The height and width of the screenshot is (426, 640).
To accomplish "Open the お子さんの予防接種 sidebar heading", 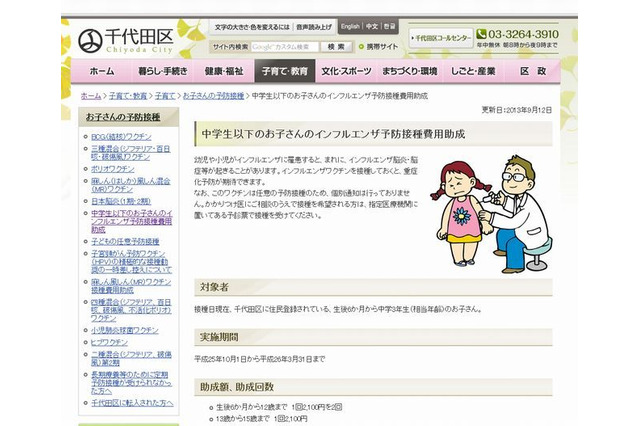I will point(123,117).
